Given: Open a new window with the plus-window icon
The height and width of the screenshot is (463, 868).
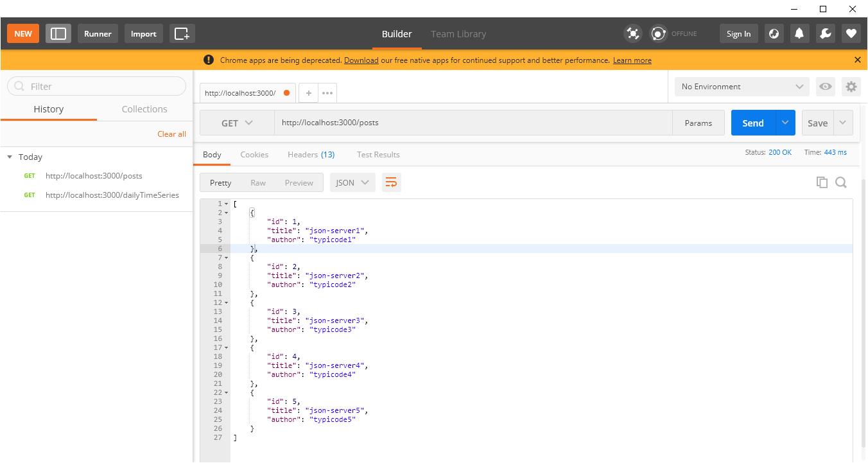Looking at the screenshot, I should point(182,33).
